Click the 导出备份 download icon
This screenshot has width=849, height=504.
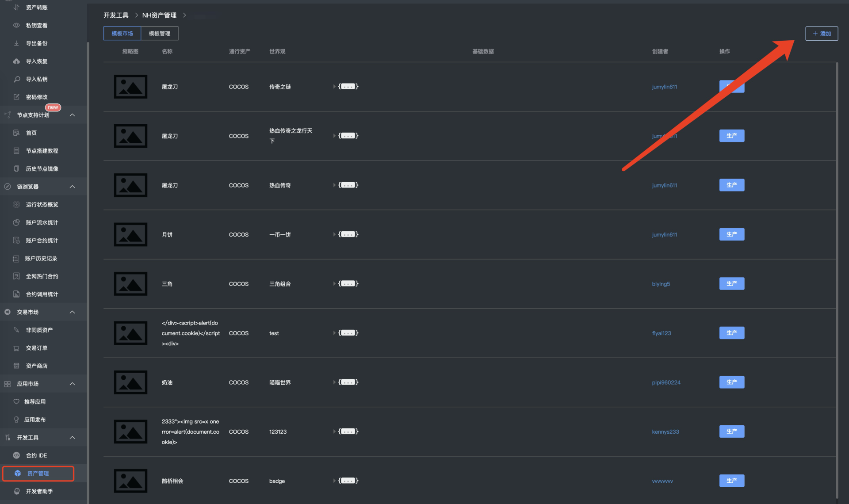[x=16, y=43]
